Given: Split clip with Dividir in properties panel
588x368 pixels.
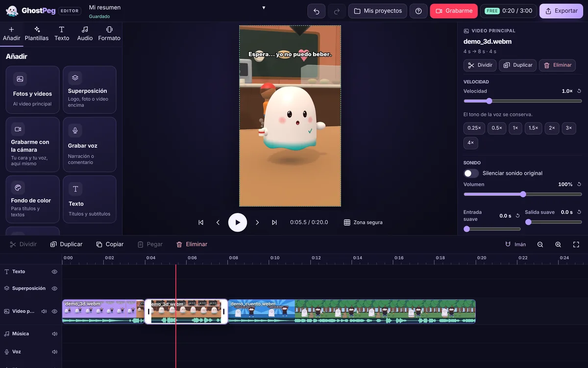Looking at the screenshot, I should (x=480, y=65).
